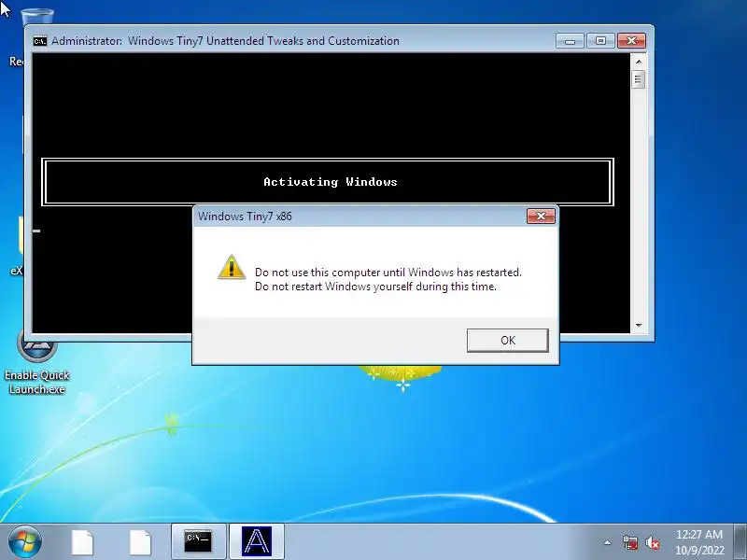Click the console scrollbar down arrow

point(639,325)
